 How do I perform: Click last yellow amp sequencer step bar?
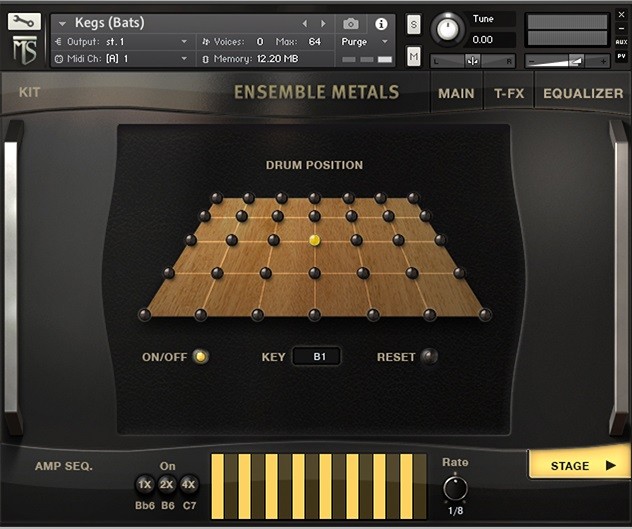tap(406, 486)
